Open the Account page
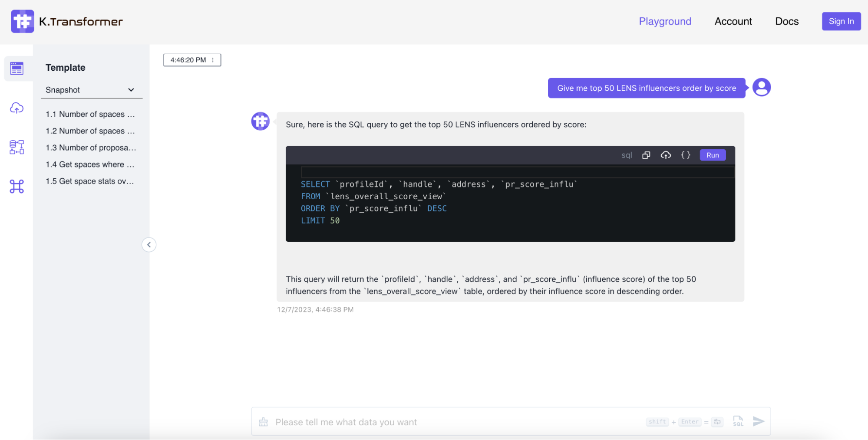The width and height of the screenshot is (868, 440). point(733,21)
